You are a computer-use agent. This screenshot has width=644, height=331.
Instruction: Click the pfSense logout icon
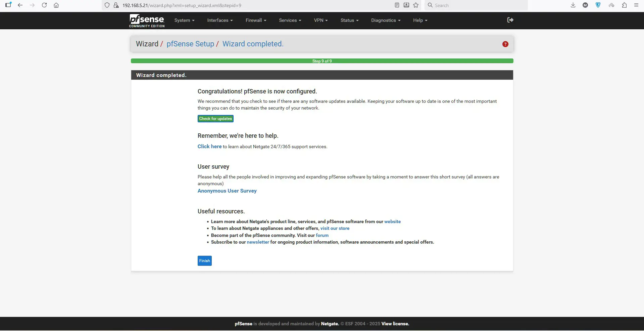(510, 20)
